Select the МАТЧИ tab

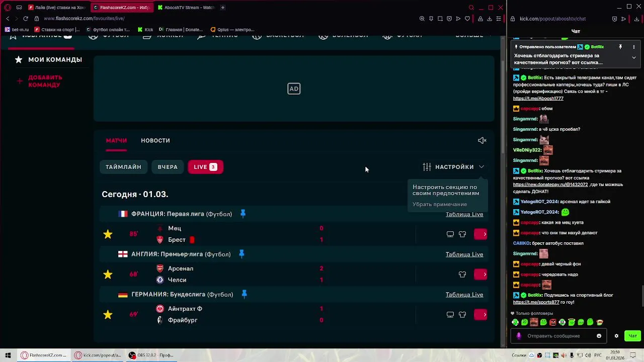116,141
